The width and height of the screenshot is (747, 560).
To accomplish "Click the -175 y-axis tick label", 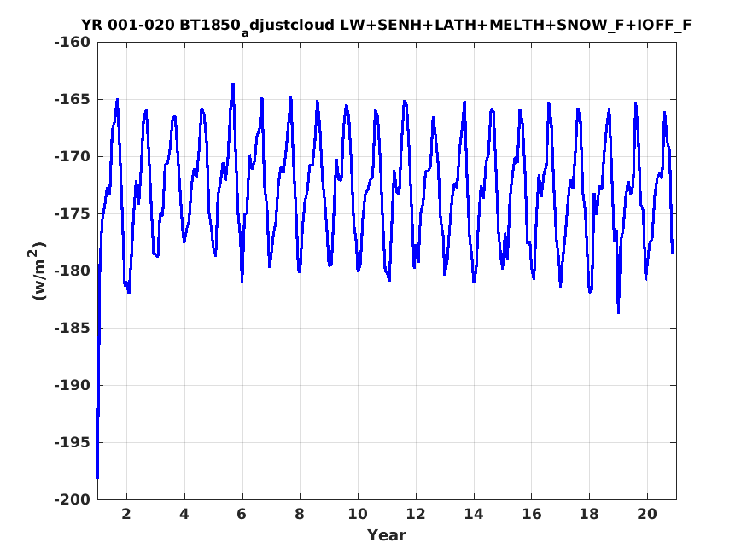I will click(72, 213).
